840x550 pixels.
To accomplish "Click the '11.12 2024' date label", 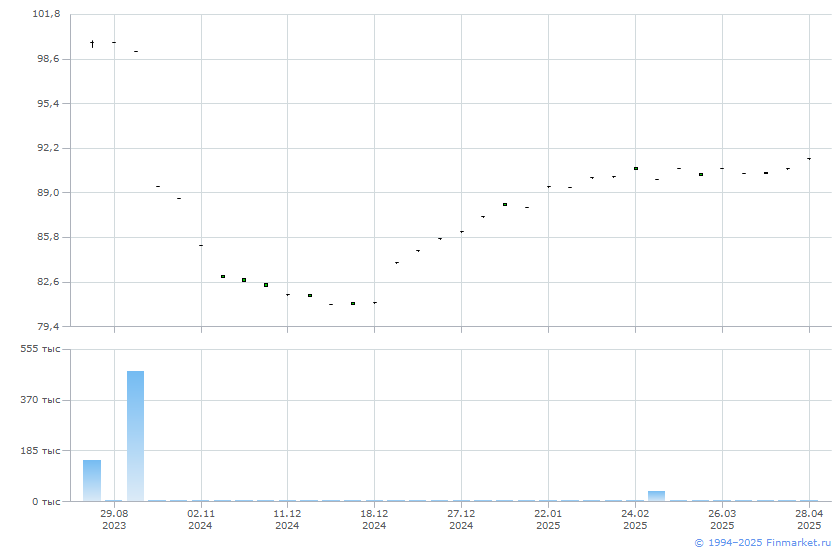I will (x=288, y=519).
